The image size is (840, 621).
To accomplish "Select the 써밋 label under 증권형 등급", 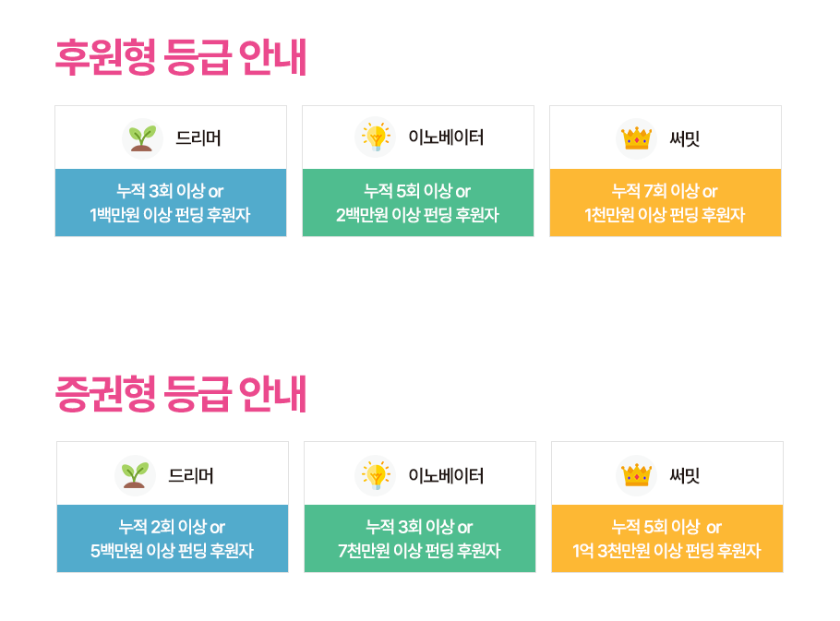I will click(x=685, y=475).
